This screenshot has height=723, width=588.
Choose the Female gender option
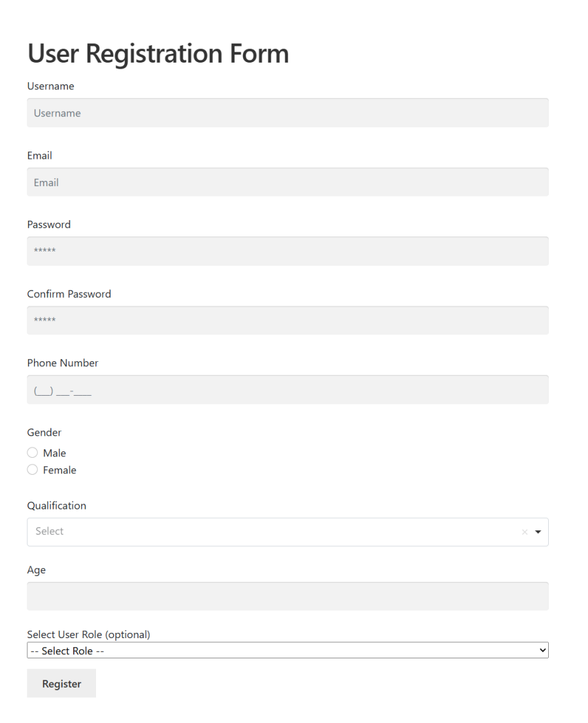[33, 470]
